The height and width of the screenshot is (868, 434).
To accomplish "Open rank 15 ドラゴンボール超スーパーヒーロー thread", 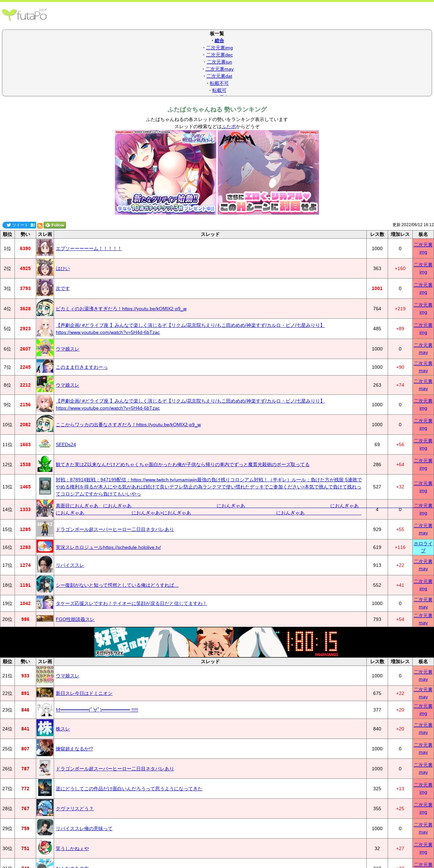I will pyautogui.click(x=115, y=529).
